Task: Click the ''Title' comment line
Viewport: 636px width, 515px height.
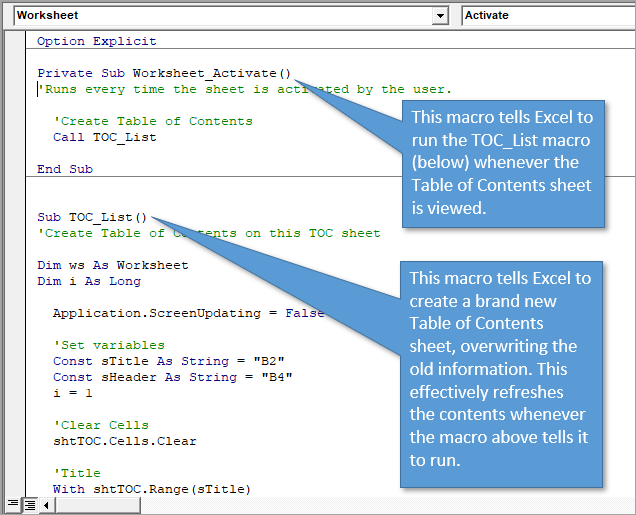Action: point(77,473)
